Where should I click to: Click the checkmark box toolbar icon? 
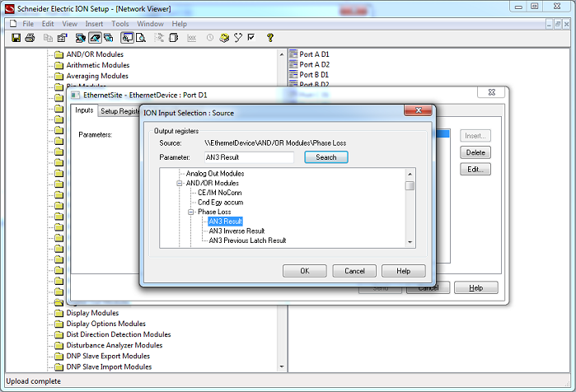pyautogui.click(x=251, y=37)
